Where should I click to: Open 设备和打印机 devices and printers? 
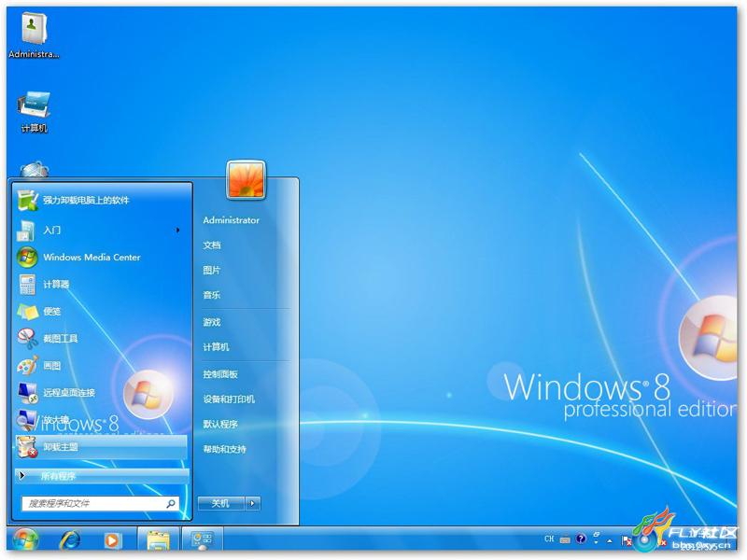[229, 399]
